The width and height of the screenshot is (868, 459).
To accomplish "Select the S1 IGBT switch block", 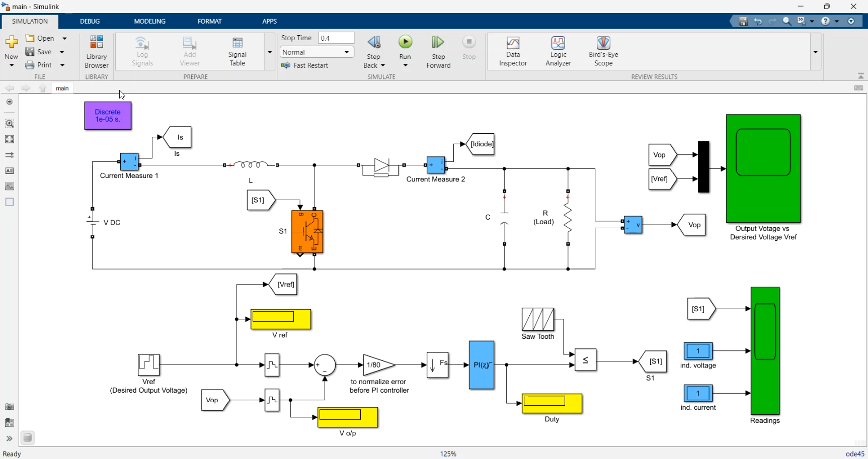I will click(307, 232).
